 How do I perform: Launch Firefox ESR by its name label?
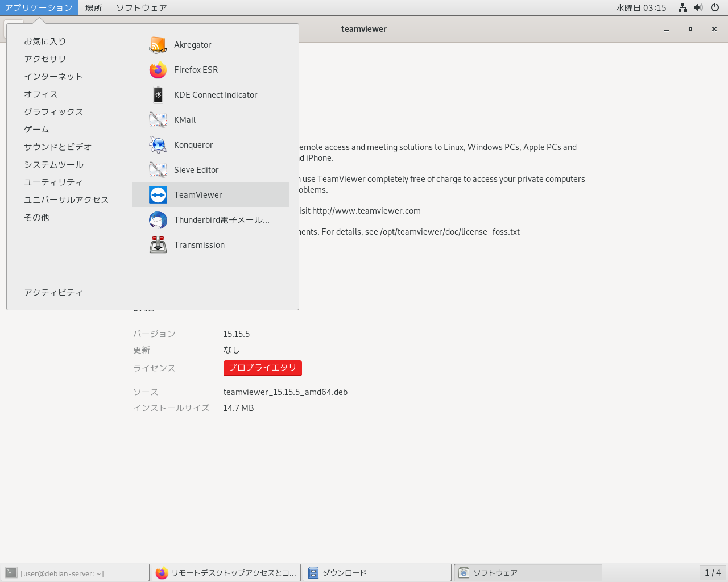[196, 70]
